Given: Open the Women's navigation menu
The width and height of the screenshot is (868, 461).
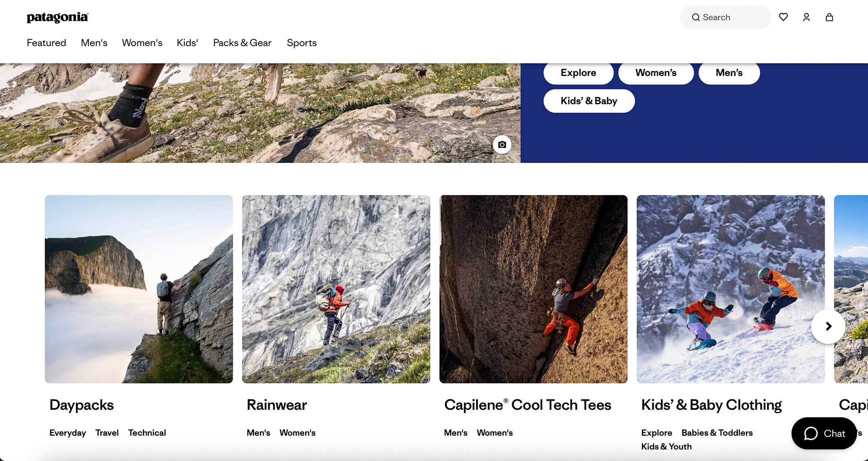Looking at the screenshot, I should click(x=142, y=43).
